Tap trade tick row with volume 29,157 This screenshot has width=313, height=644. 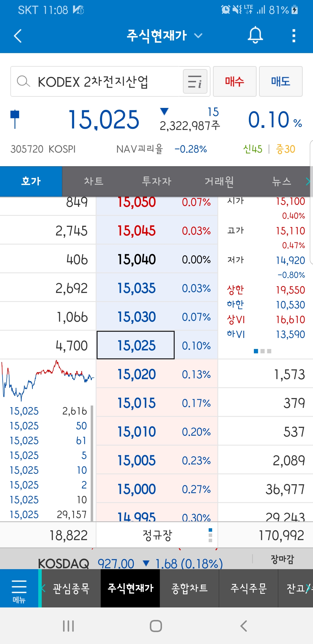[x=48, y=515]
